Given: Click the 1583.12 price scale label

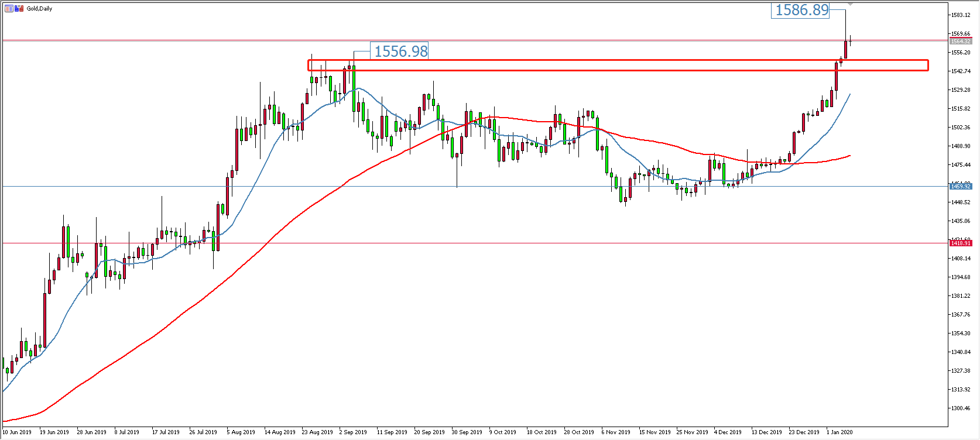Looking at the screenshot, I should [x=961, y=15].
